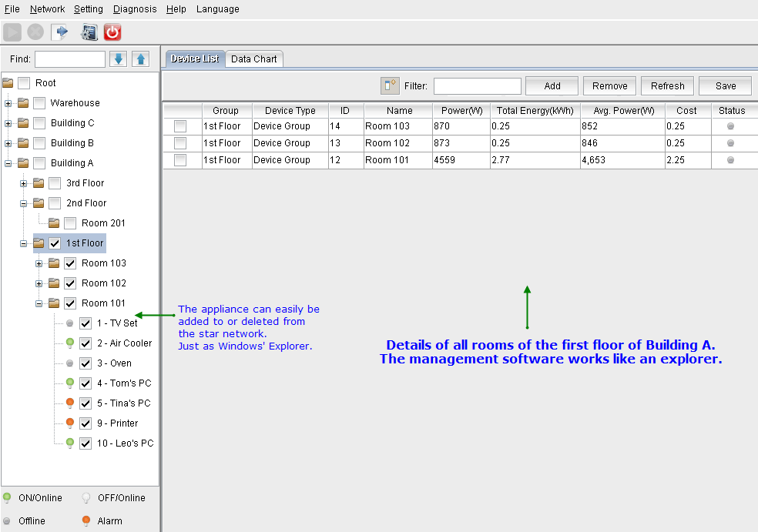
Task: Click the Stop toolbar icon
Action: [35, 32]
